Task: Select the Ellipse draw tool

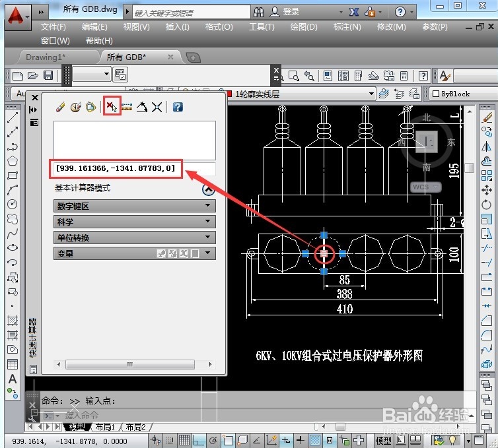Action: (13, 247)
